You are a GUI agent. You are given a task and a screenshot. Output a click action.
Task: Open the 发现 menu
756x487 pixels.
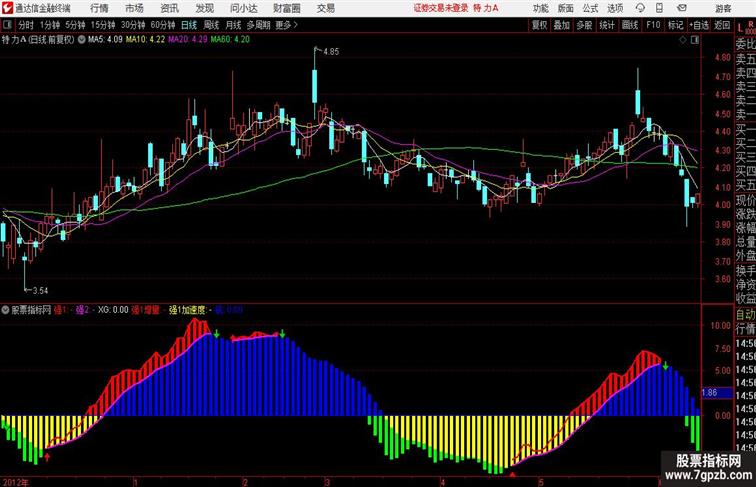point(204,8)
